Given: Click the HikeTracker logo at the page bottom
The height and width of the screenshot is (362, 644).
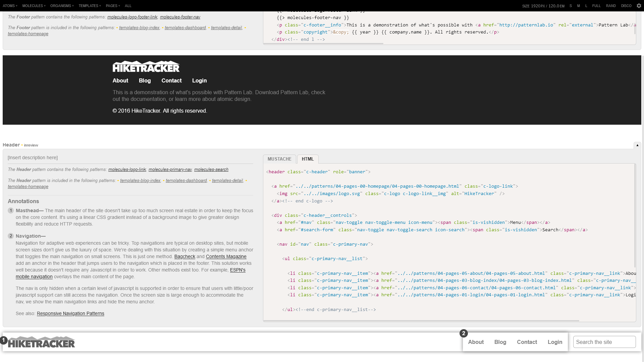Looking at the screenshot, I should pos(42,342).
